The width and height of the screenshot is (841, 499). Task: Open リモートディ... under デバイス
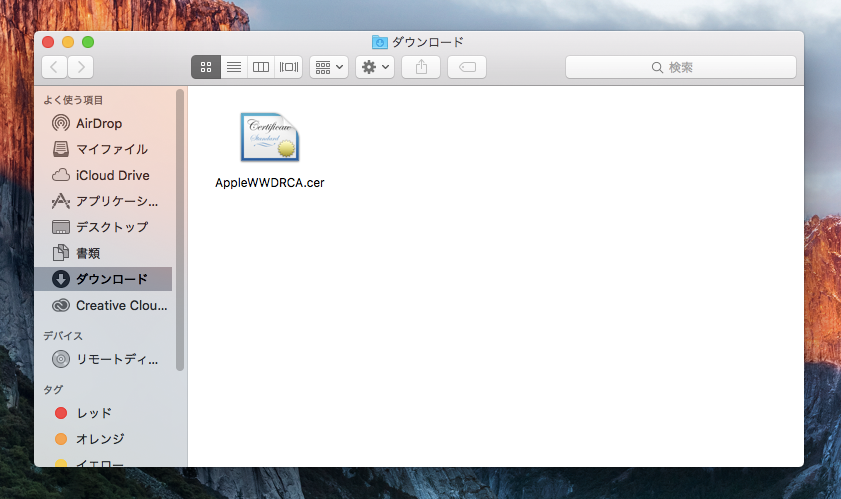point(103,359)
